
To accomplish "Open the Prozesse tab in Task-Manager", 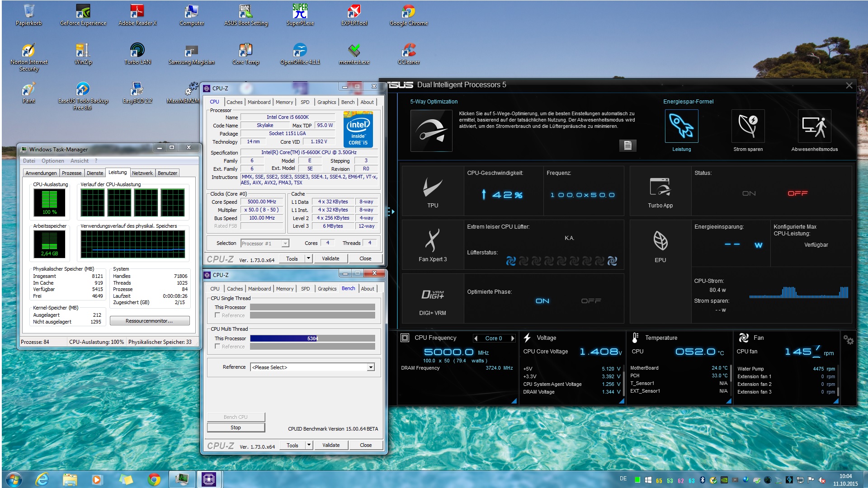I will (71, 173).
